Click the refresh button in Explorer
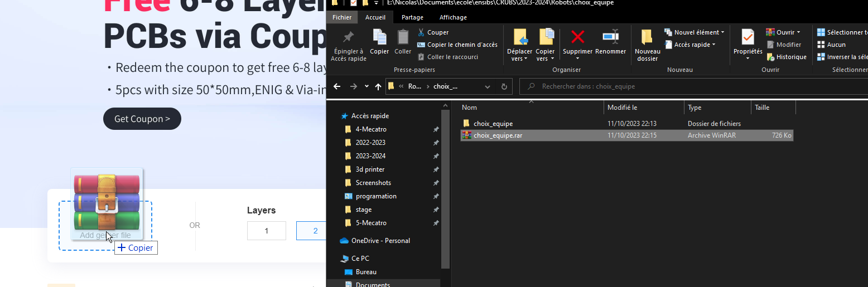This screenshot has height=287, width=868. [x=504, y=86]
